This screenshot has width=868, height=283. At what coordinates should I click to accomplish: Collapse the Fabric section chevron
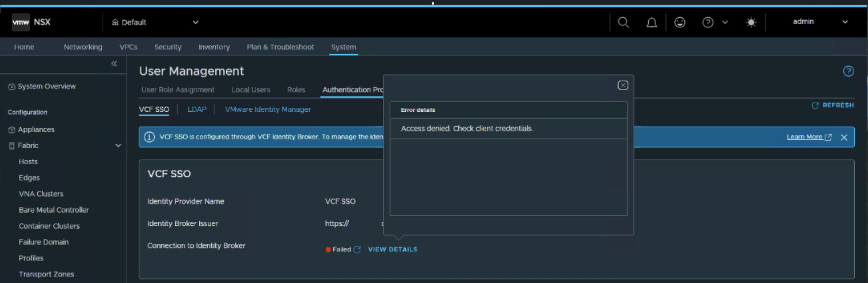click(118, 146)
